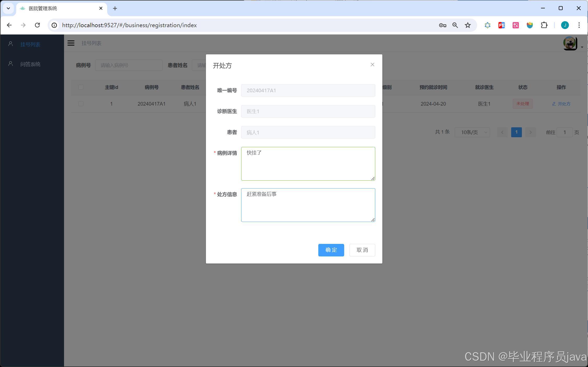Open the Chrome profile J avatar
The height and width of the screenshot is (367, 588).
[x=565, y=25]
